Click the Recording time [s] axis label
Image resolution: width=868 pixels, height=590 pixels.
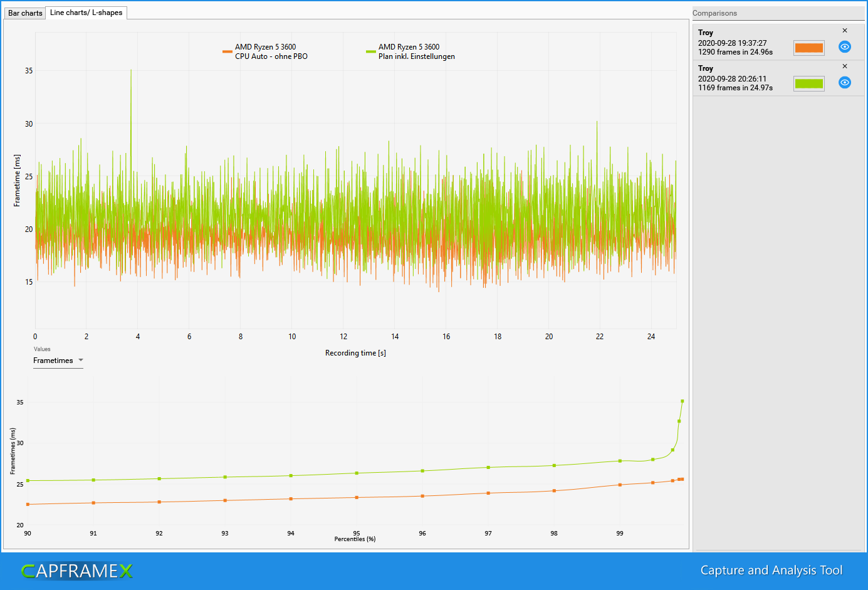coord(355,353)
